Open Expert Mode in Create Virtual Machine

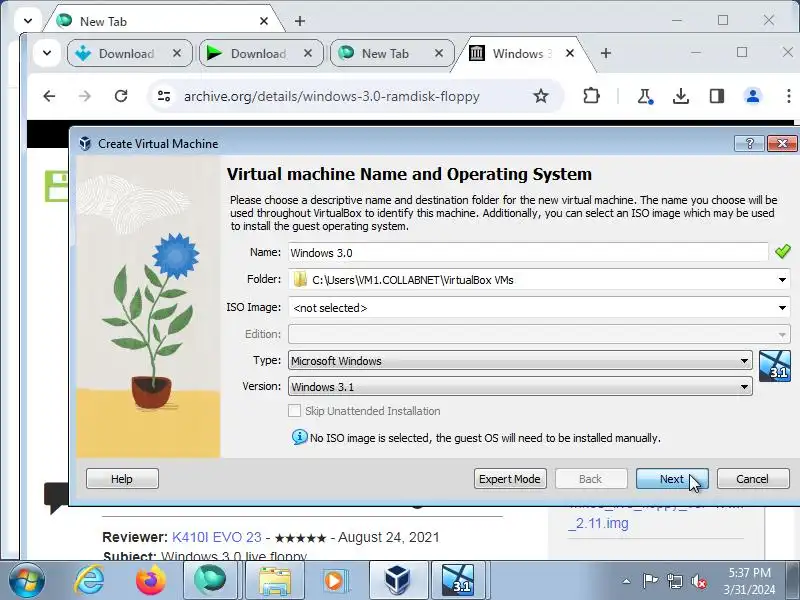click(x=510, y=479)
